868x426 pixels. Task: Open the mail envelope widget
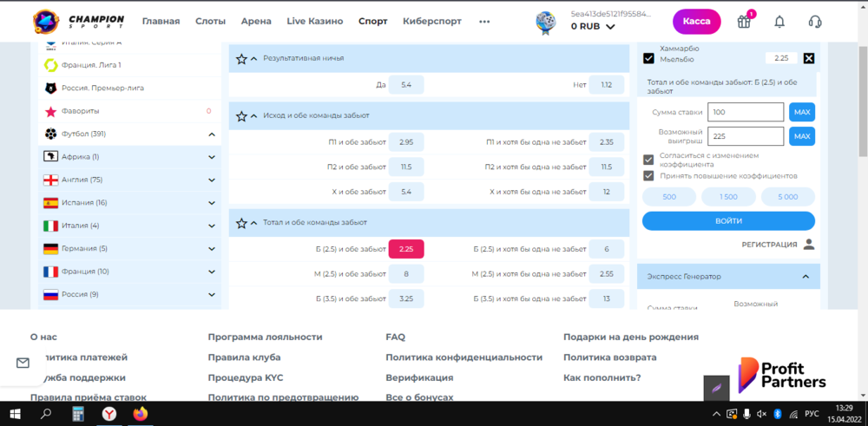[23, 363]
